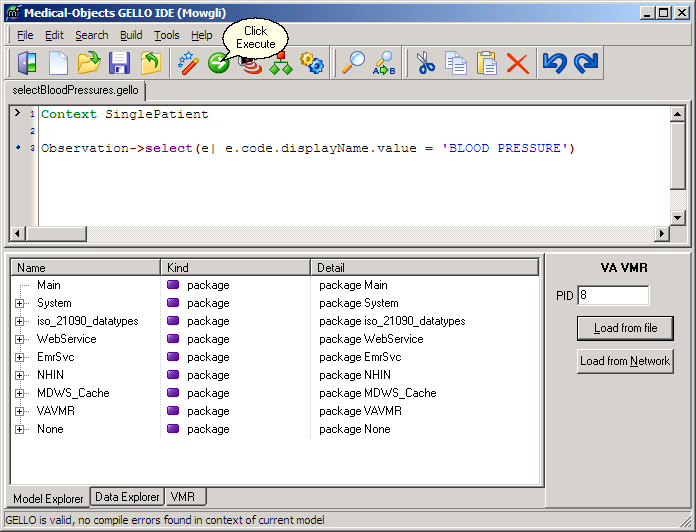Click the Detail column header

point(425,268)
